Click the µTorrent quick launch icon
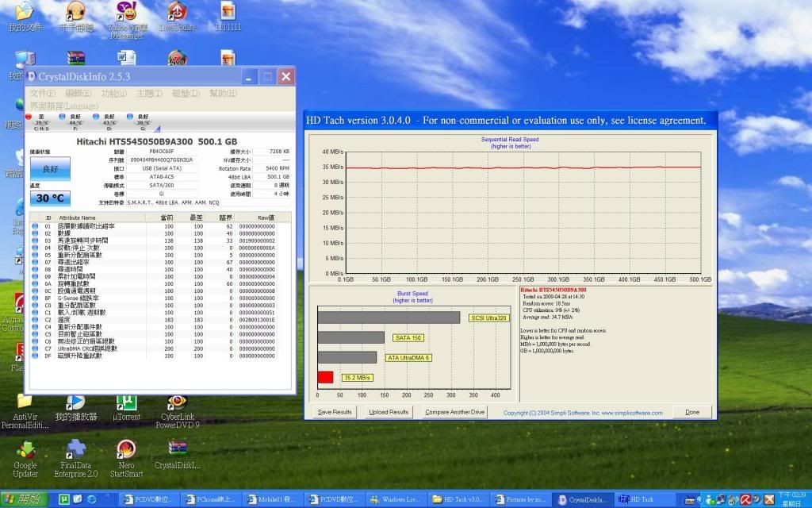 pos(64,499)
